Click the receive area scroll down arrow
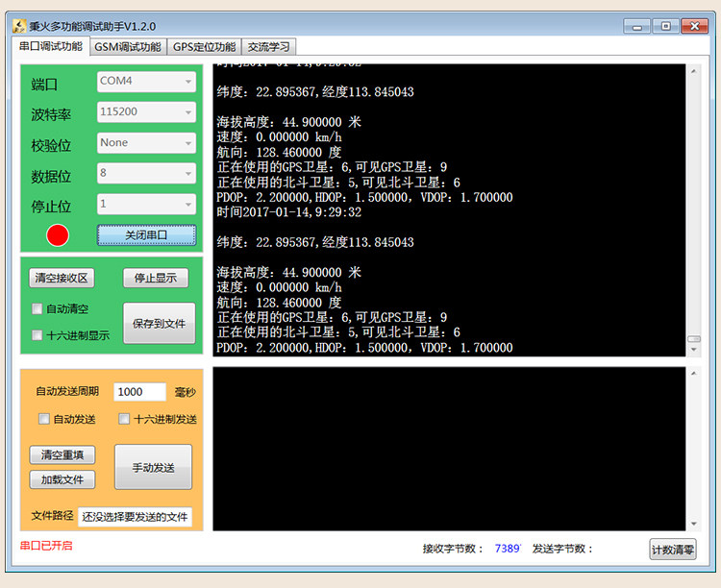The width and height of the screenshot is (721, 588). [693, 350]
